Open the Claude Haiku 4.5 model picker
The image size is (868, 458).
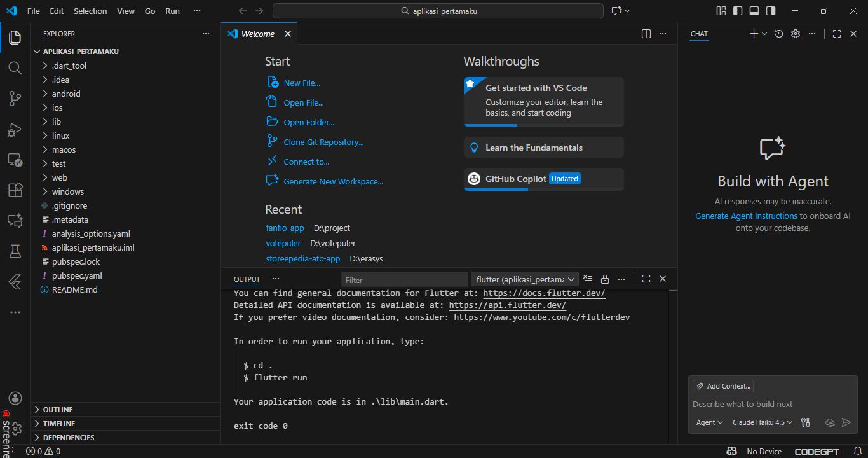coord(763,422)
